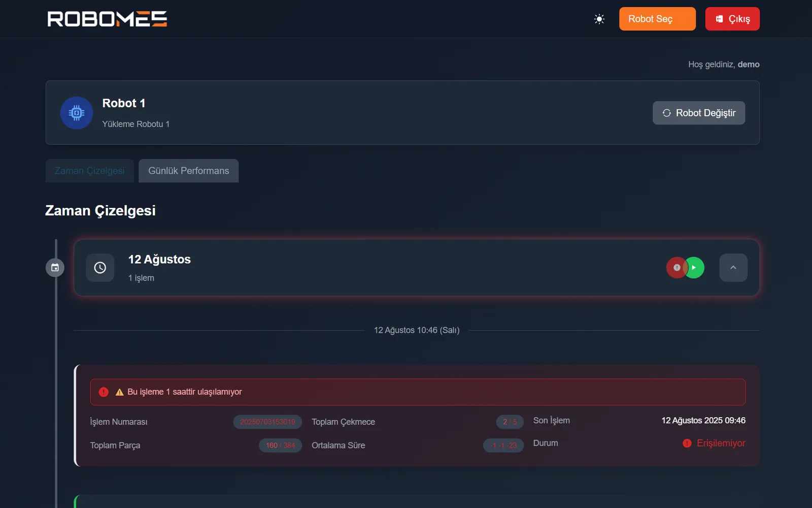Click the İşlem Numarası 20250703153019 badge
812x508 pixels.
tap(267, 422)
